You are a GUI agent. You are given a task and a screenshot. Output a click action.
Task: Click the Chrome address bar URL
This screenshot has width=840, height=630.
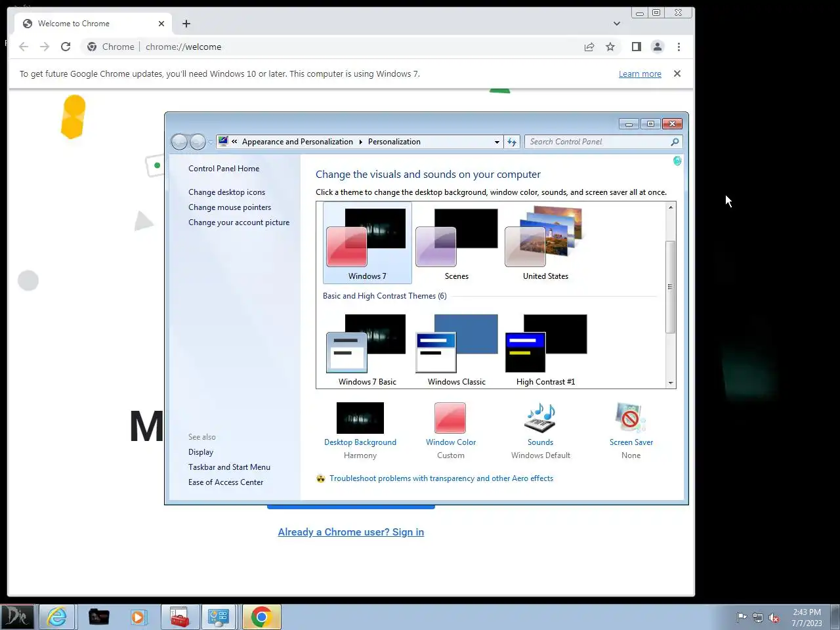click(183, 47)
